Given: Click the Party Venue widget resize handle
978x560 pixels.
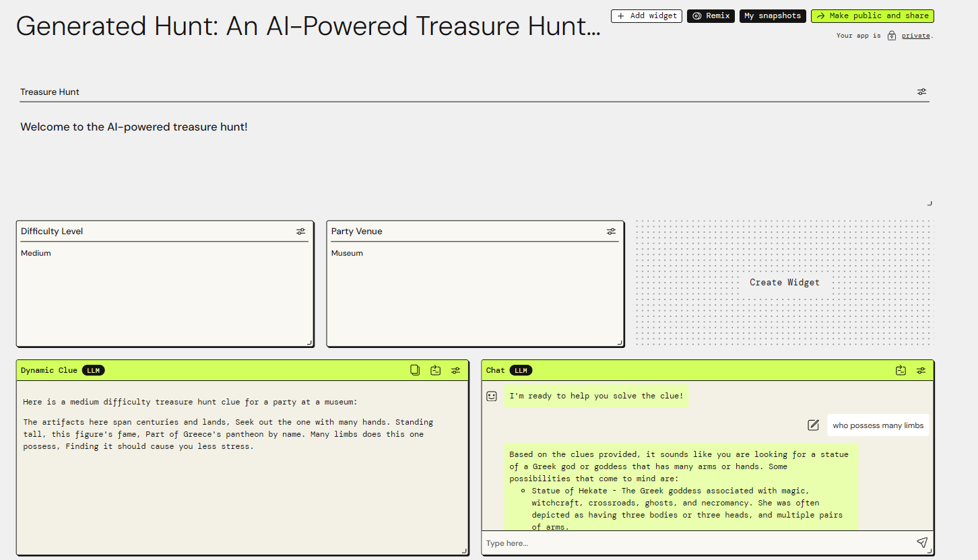Looking at the screenshot, I should click(x=620, y=343).
